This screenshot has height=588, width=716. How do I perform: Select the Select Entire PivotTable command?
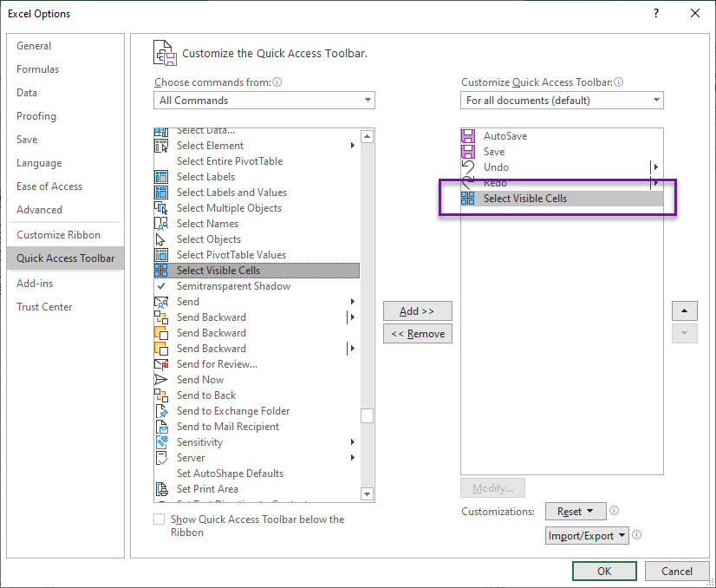257,161
